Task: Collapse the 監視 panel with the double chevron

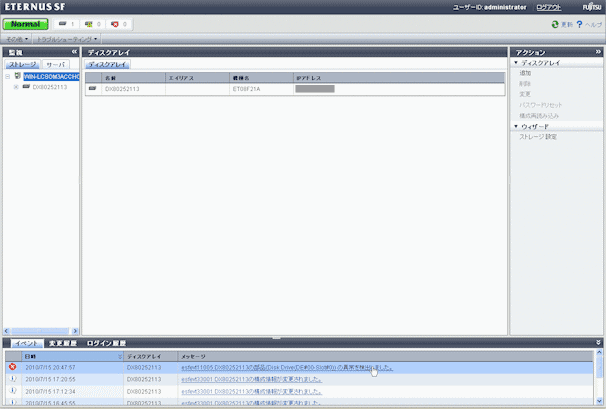Action: click(74, 52)
